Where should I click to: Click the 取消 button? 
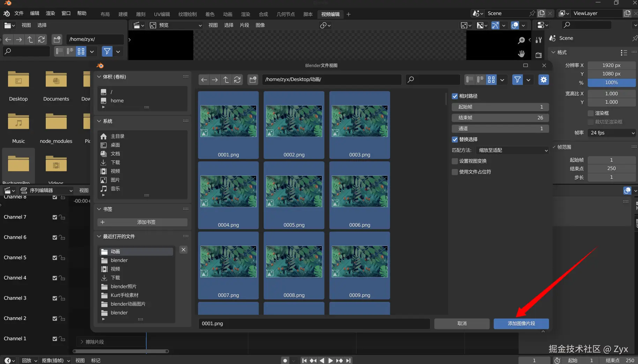point(462,324)
